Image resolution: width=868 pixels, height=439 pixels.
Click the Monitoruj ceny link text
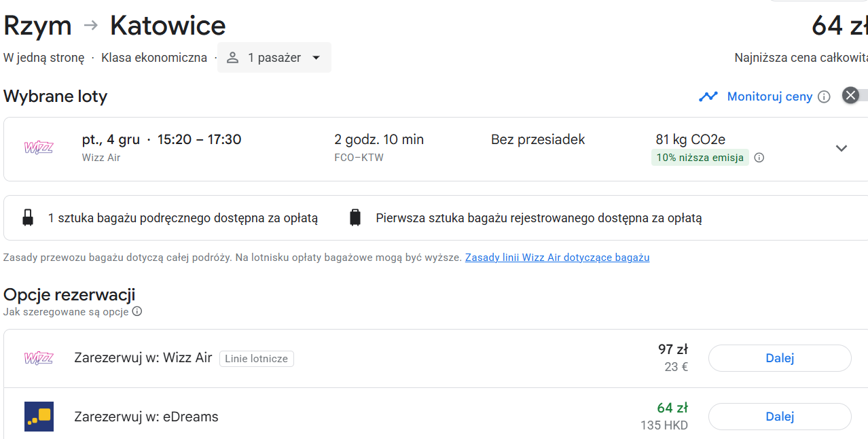770,96
